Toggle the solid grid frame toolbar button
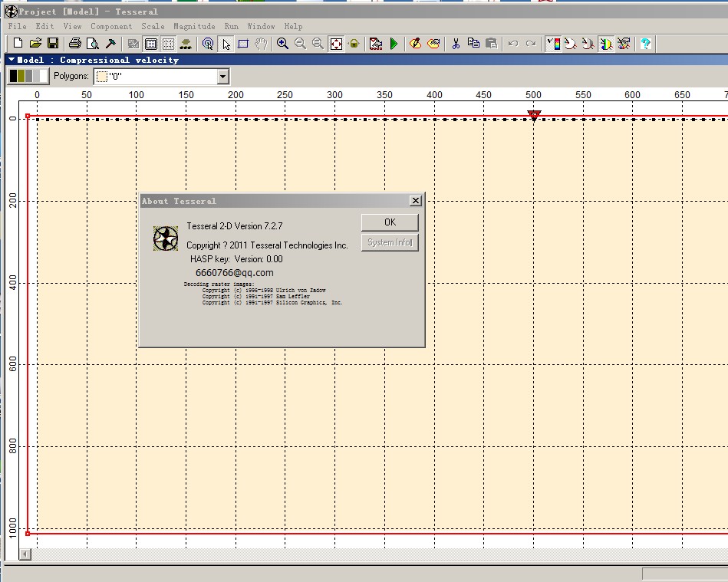Image resolution: width=728 pixels, height=582 pixels. coord(151,44)
